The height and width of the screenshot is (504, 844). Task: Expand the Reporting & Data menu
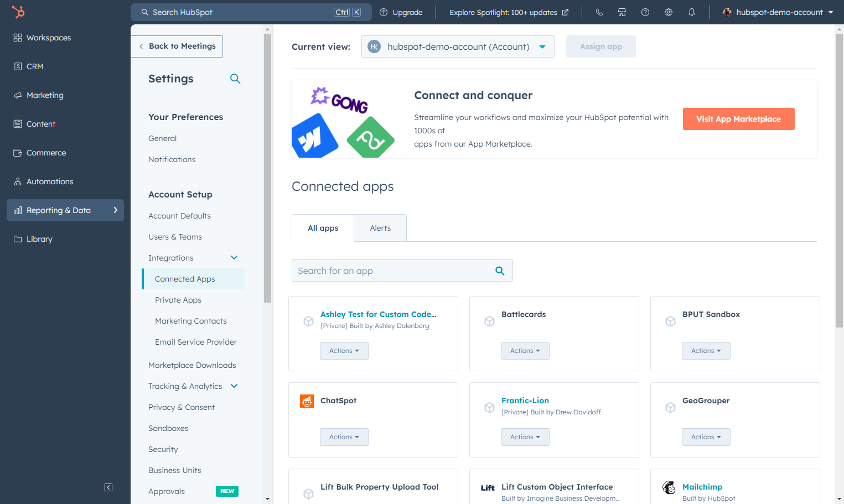(65, 210)
